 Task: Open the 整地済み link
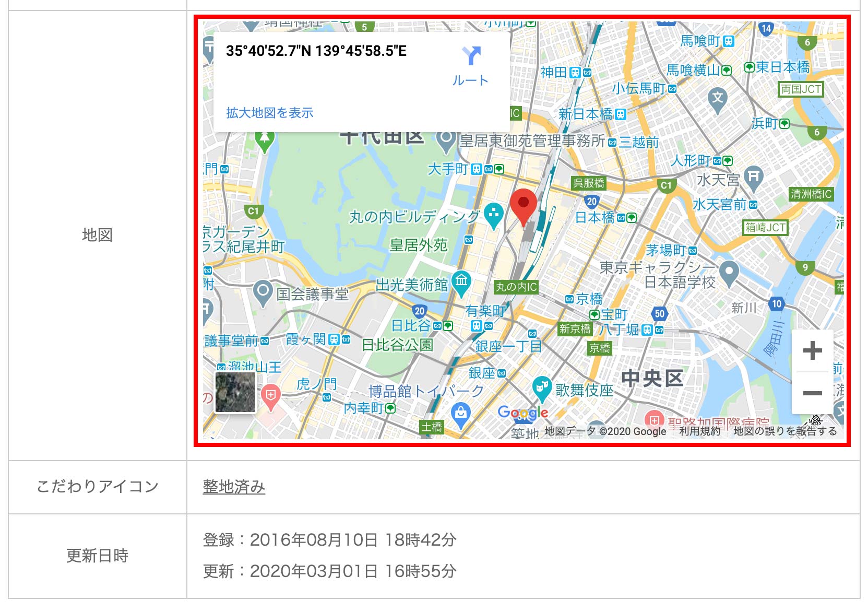coord(234,487)
